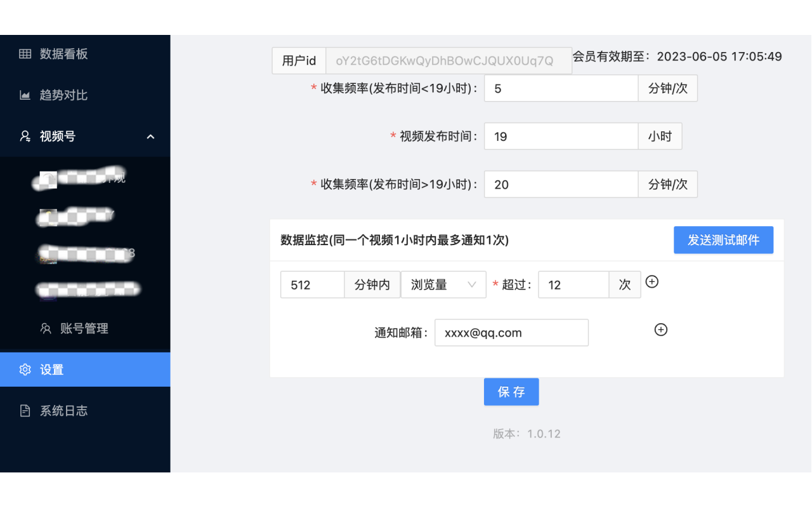Click the notification email field showing xxxx@qq.com
The width and height of the screenshot is (812, 508).
click(511, 332)
